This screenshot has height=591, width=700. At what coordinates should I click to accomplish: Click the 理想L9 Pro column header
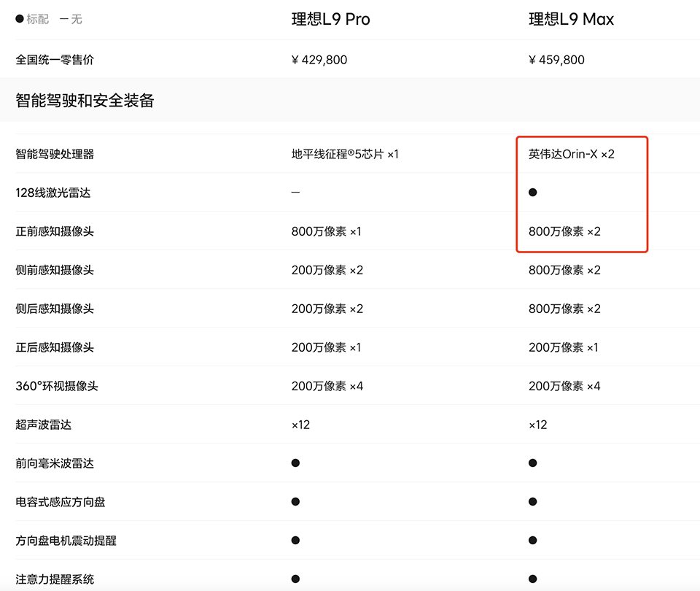click(x=331, y=19)
